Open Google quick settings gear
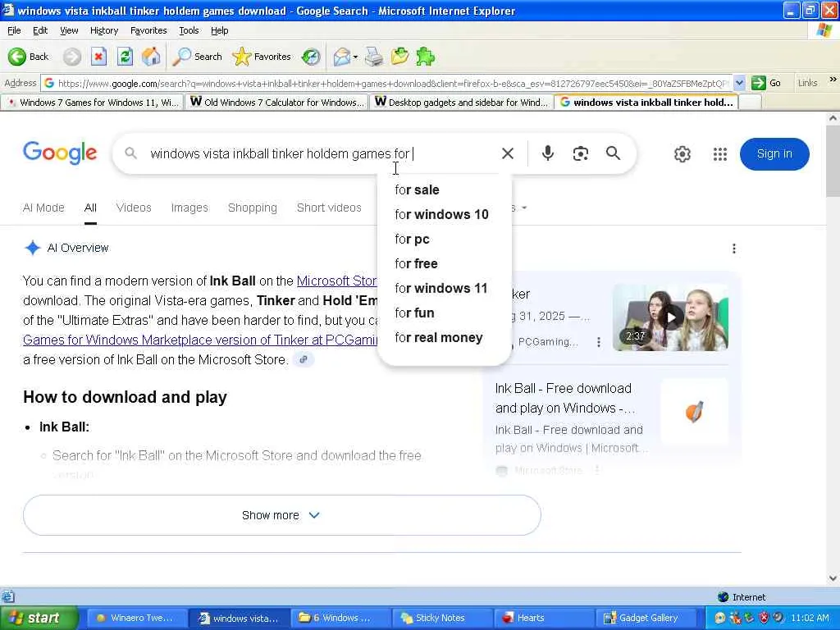 click(682, 154)
